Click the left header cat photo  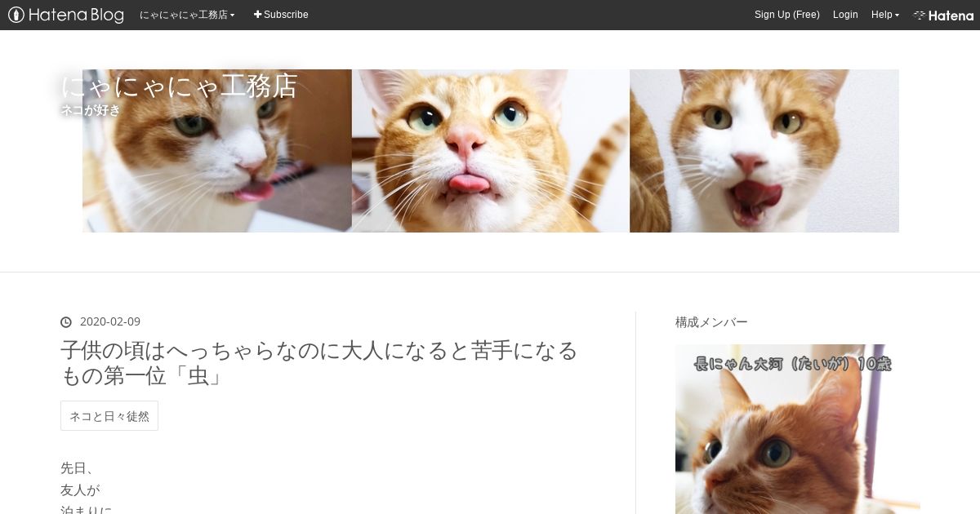(x=217, y=151)
